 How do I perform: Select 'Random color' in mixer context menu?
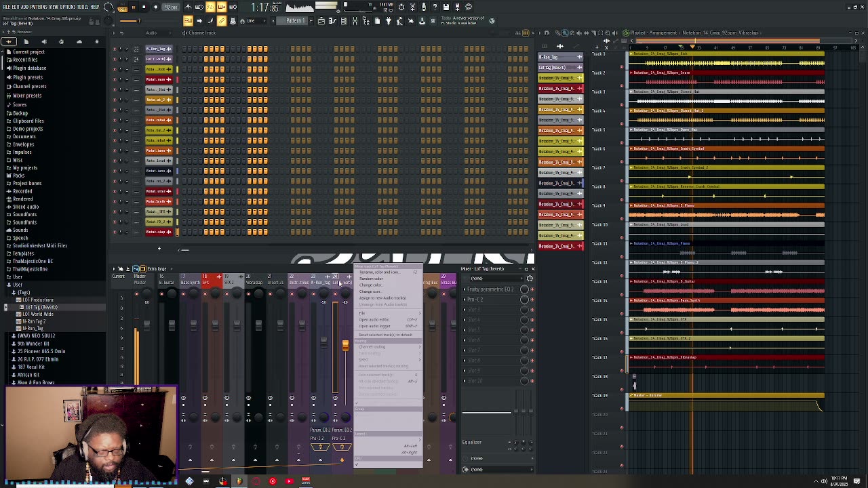point(371,279)
